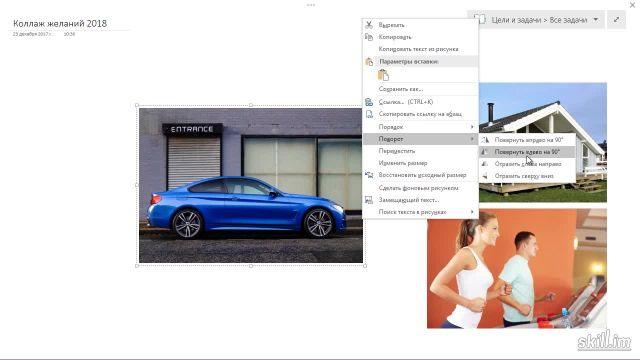
Task: Click the link icon beside Ссылка (CTRL+K)
Action: [369, 102]
